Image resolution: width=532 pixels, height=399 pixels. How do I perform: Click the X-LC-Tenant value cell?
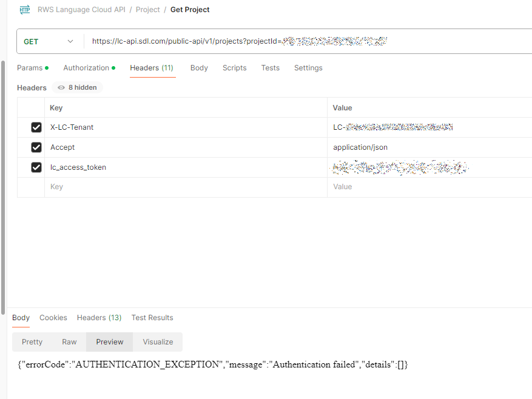(x=429, y=127)
